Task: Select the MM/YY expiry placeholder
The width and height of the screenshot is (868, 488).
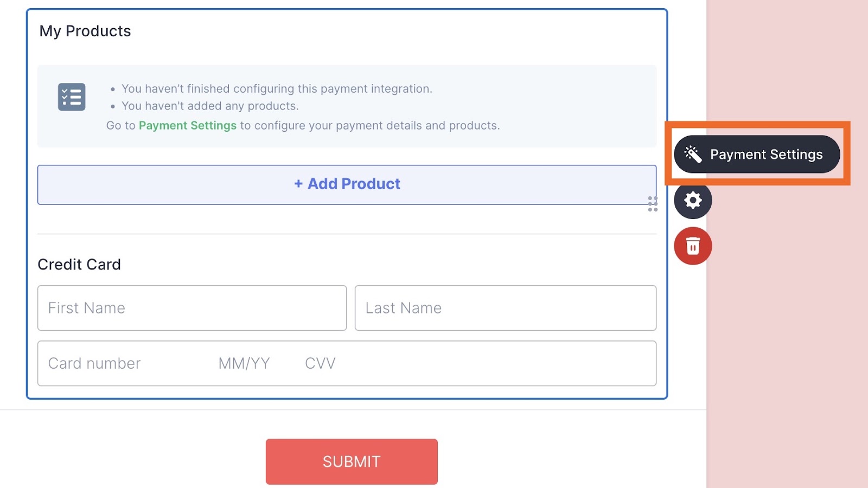Action: click(244, 363)
